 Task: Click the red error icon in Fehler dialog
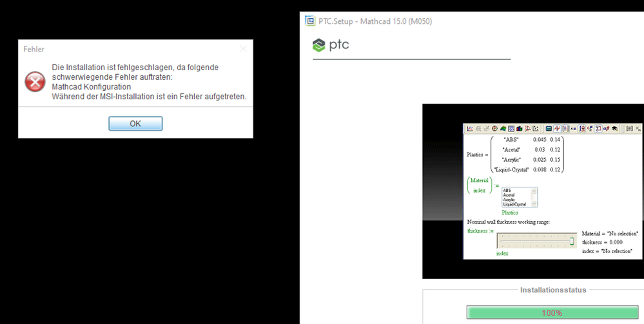[35, 82]
